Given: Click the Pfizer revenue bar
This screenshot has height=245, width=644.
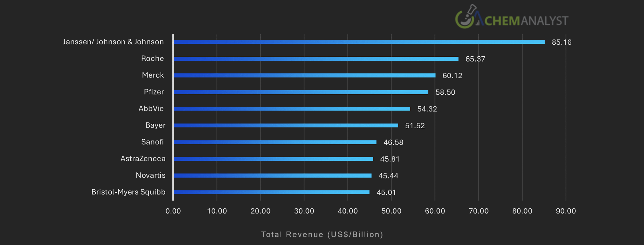Looking at the screenshot, I should tap(301, 92).
